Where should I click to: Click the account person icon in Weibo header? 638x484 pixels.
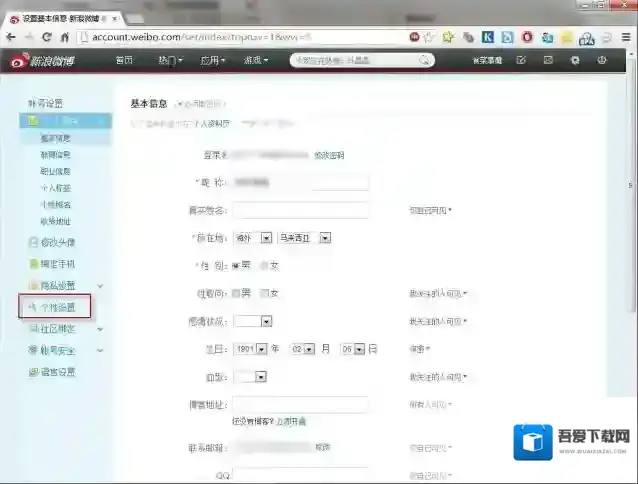[602, 60]
